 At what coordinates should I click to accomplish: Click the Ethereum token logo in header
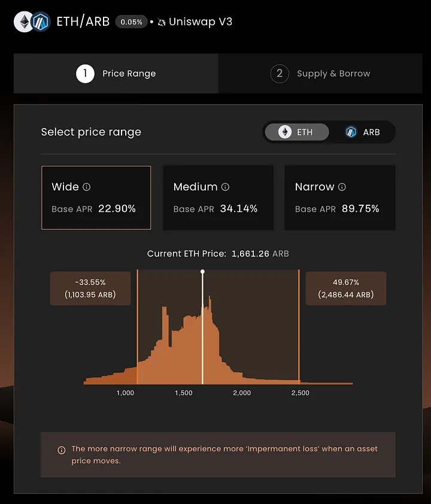point(24,22)
